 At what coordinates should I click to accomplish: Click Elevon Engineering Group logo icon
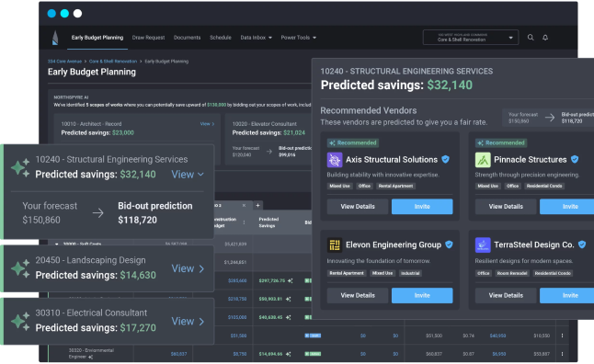[x=335, y=245]
